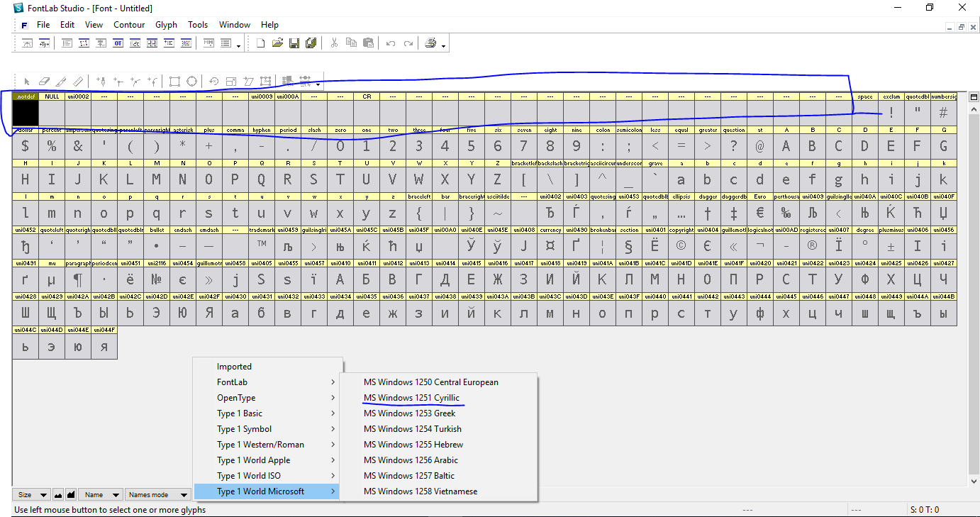Image resolution: width=980 pixels, height=517 pixels.
Task: Select the Meter ruler tool
Action: tap(78, 82)
